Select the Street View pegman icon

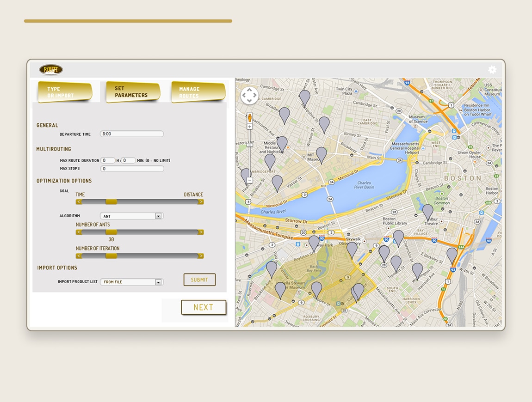click(x=250, y=118)
